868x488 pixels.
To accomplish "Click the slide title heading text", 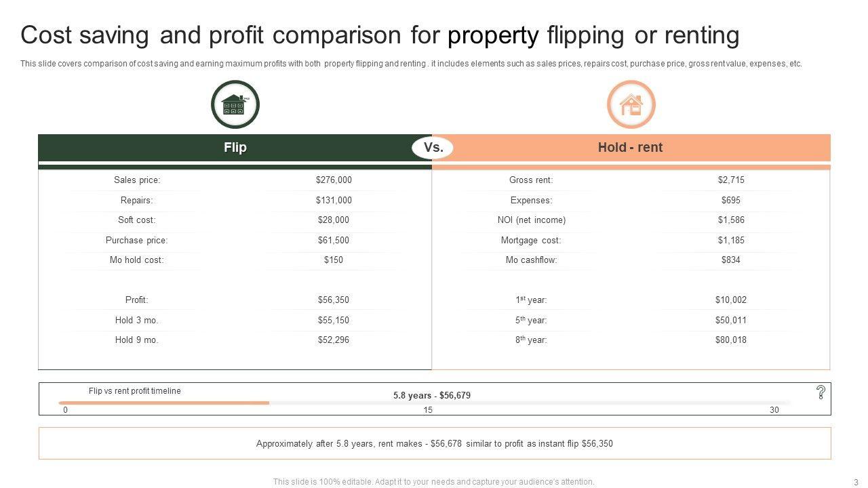I will 380,35.
